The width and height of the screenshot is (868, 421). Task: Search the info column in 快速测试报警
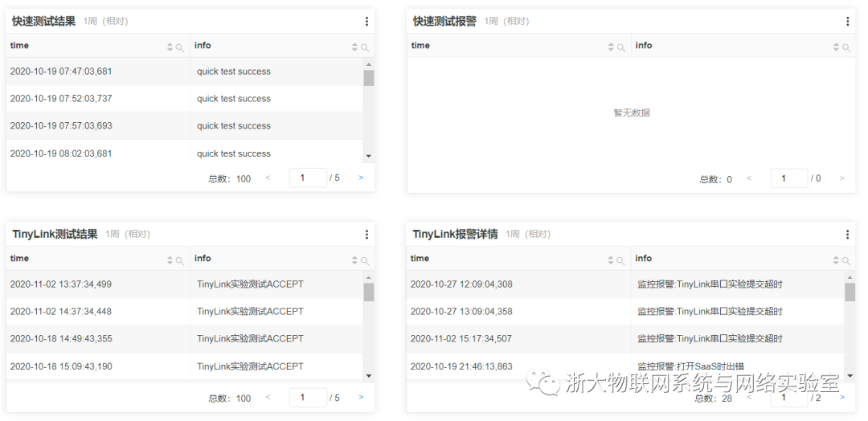click(846, 48)
